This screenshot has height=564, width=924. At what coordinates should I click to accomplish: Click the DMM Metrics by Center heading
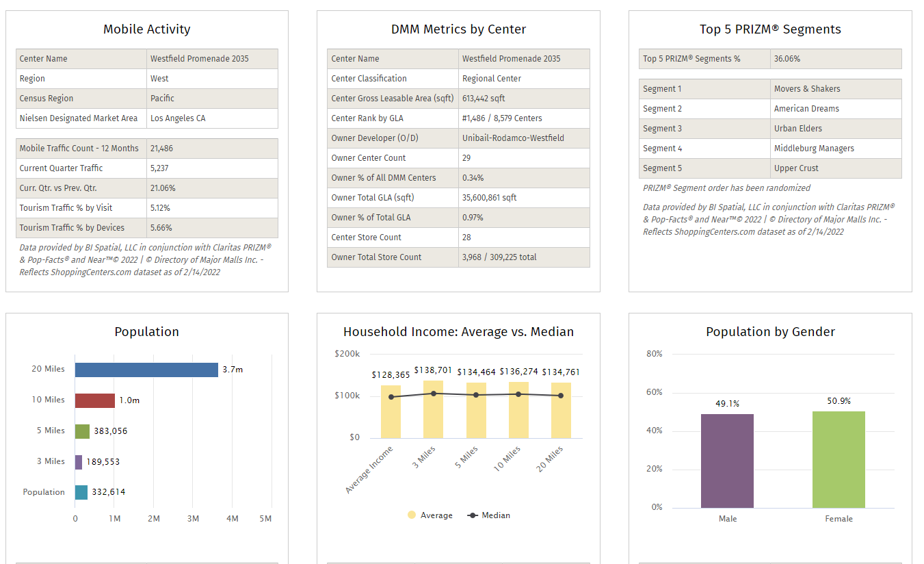(458, 29)
